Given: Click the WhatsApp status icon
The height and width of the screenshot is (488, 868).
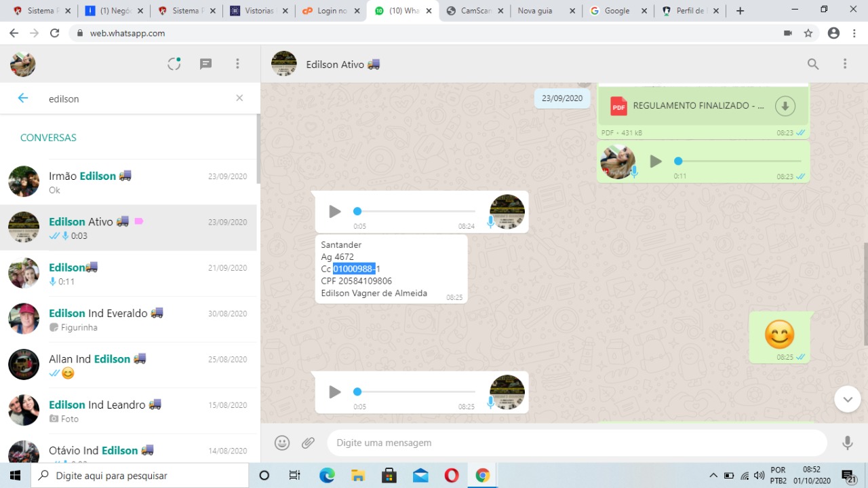Looking at the screenshot, I should click(174, 64).
